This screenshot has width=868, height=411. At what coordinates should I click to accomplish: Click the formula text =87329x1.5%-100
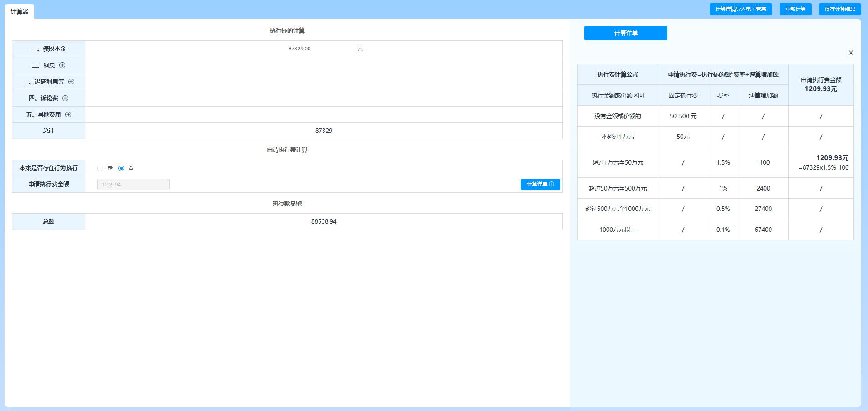click(824, 167)
